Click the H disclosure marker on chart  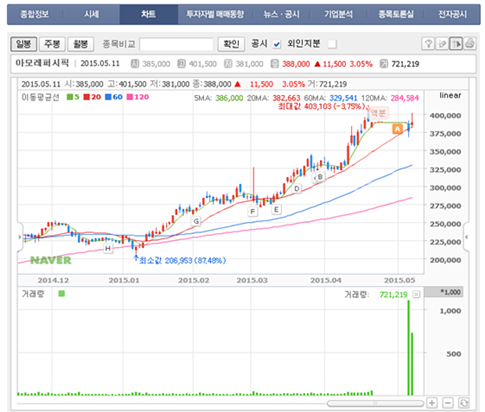(108, 248)
